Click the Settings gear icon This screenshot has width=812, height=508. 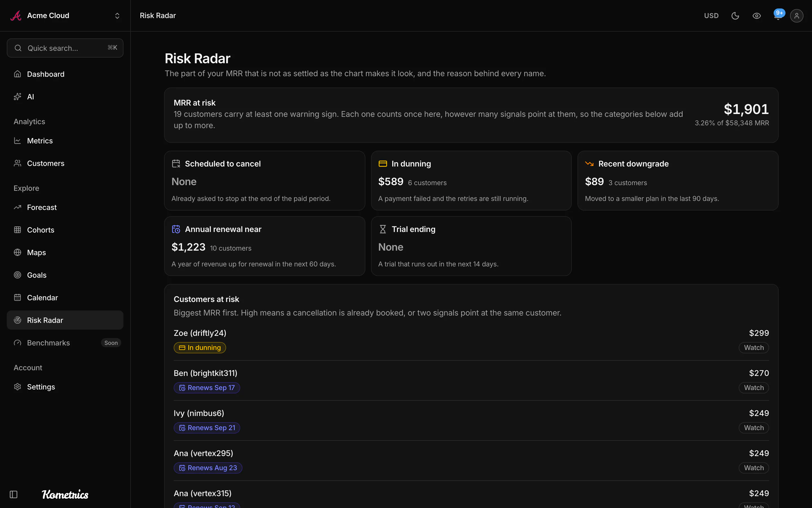click(x=17, y=387)
